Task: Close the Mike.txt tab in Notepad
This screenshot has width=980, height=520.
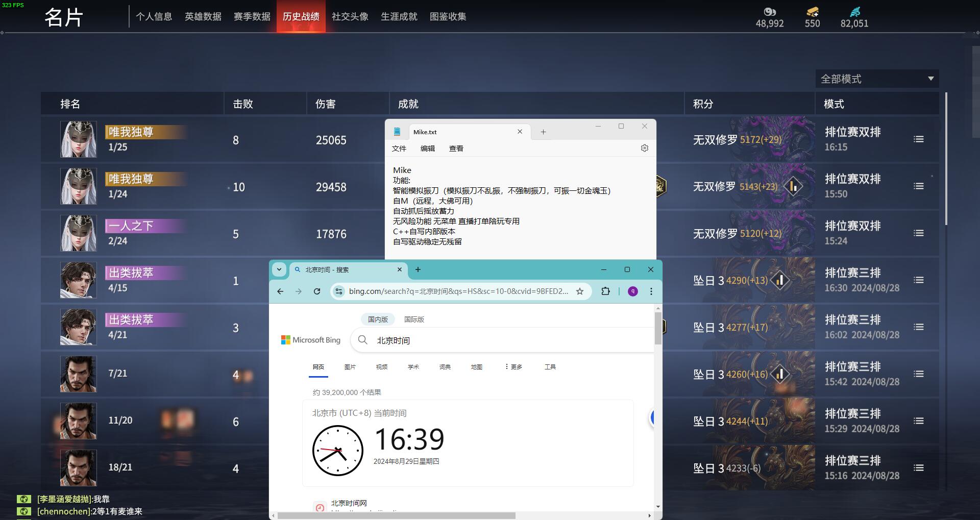Action: pyautogui.click(x=520, y=132)
